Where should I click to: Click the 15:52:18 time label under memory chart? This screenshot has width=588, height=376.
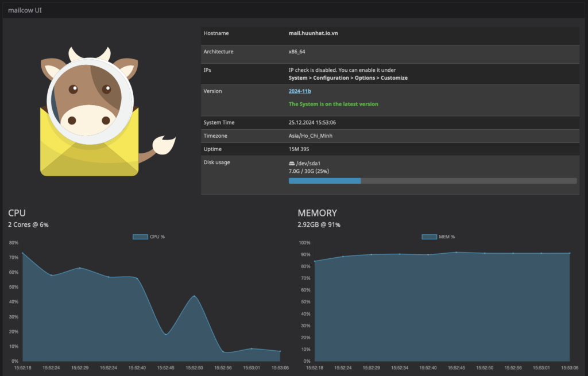pyautogui.click(x=315, y=368)
